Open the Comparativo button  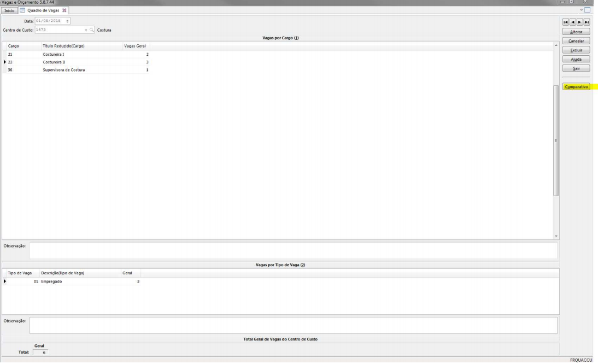click(579, 86)
